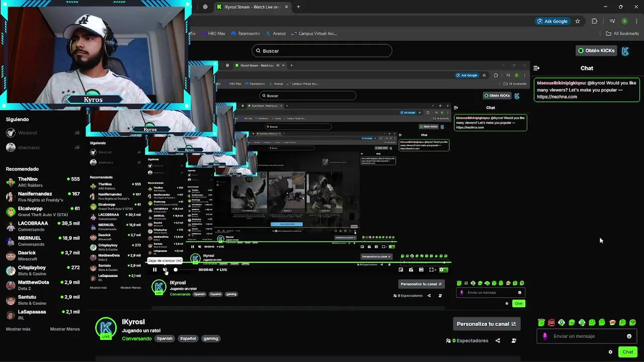This screenshot has width=644, height=362.
Task: Toggle theater mode in player controls
Action: [x=421, y=269]
